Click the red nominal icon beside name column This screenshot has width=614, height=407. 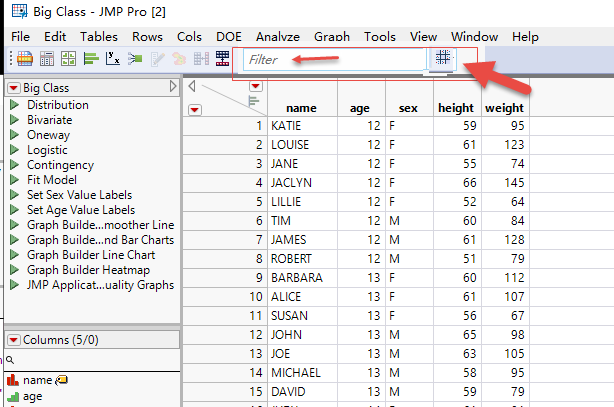(x=13, y=380)
